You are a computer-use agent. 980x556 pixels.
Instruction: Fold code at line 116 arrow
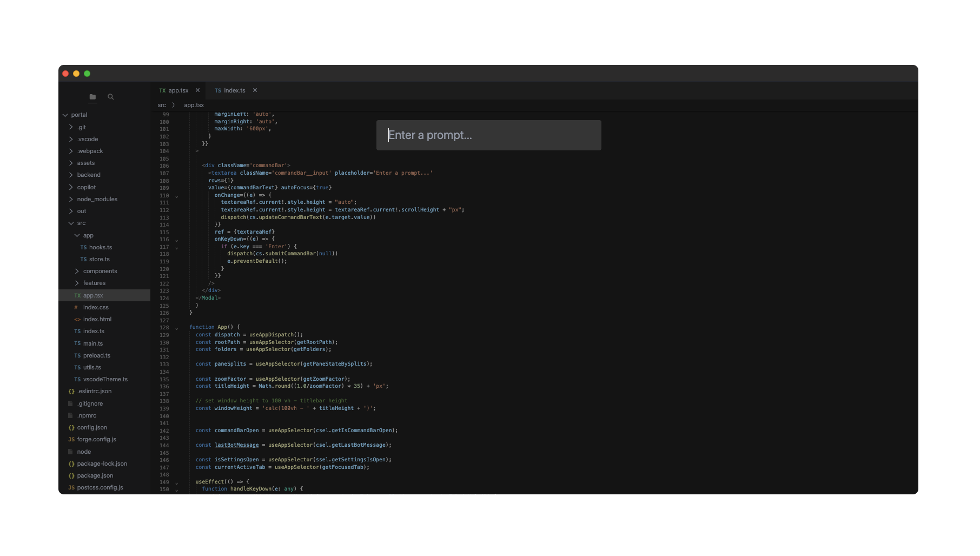tap(177, 240)
